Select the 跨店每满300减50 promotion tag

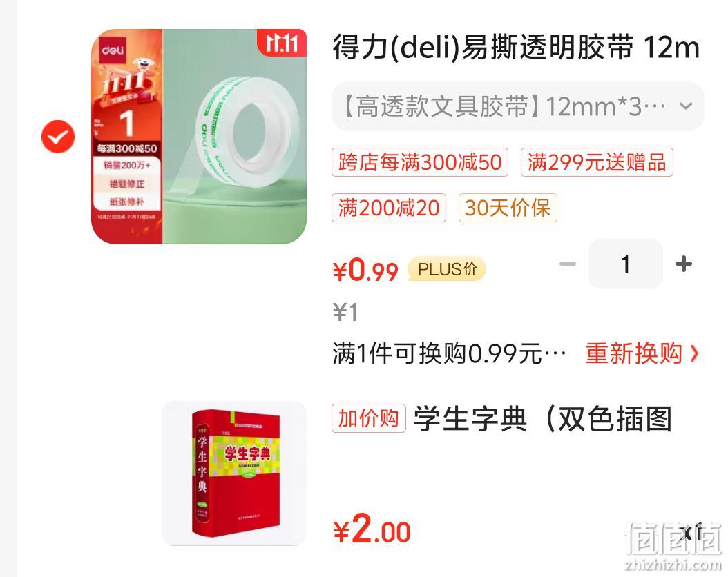pyautogui.click(x=420, y=162)
